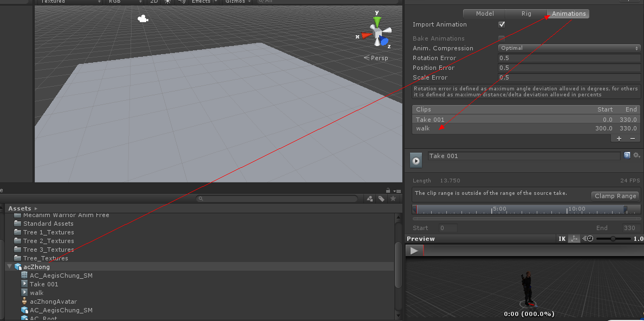Click the Assets breadcrumb
The image size is (644, 321).
(x=19, y=208)
